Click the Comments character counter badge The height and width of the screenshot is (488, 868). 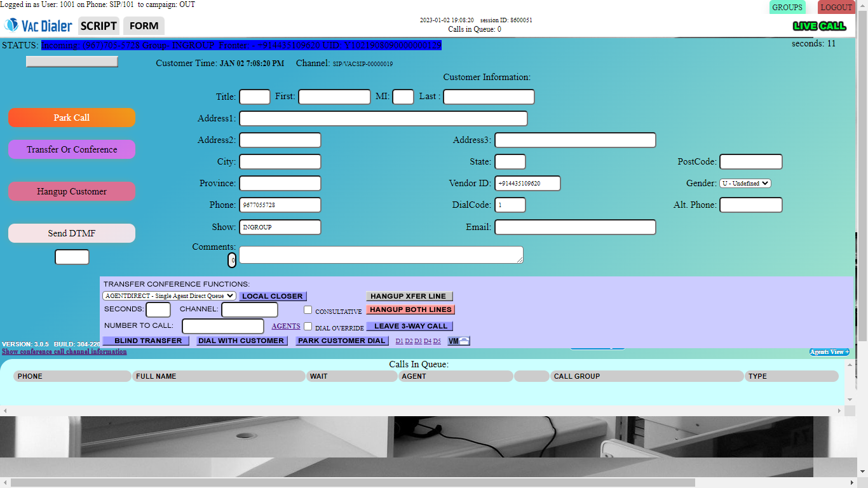232,260
